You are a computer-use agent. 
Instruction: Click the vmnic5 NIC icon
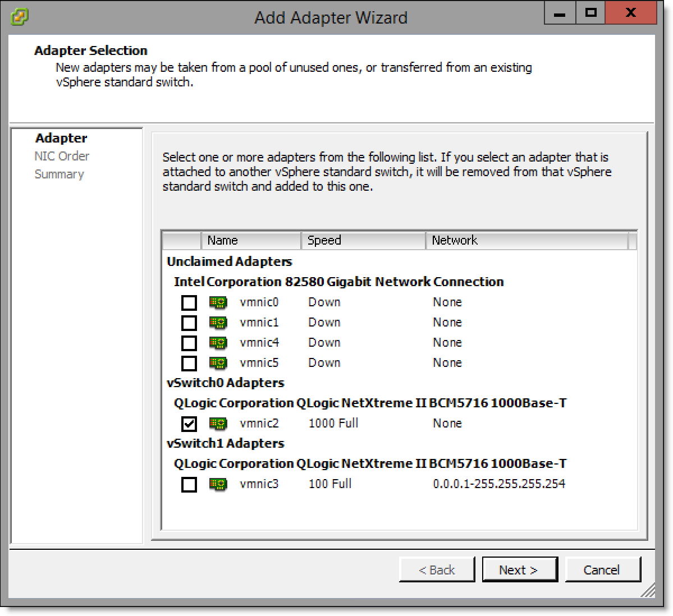218,363
